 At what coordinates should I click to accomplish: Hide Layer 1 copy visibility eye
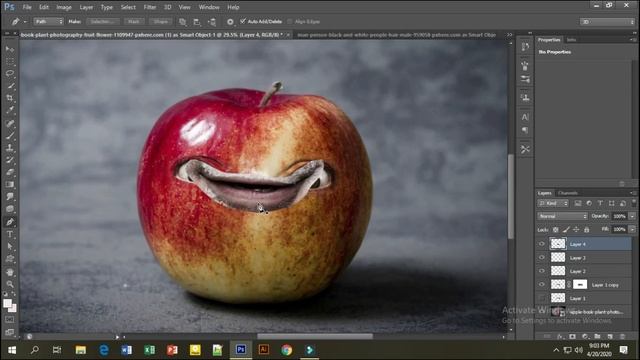(x=542, y=284)
